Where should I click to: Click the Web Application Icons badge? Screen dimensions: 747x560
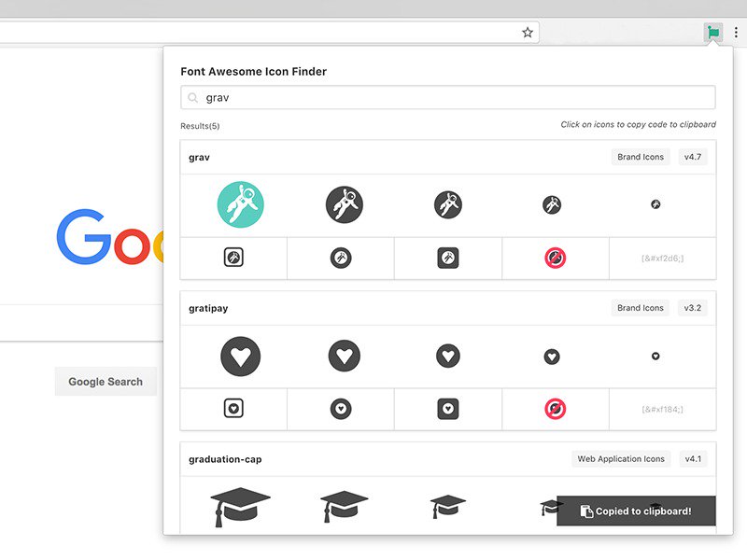620,458
